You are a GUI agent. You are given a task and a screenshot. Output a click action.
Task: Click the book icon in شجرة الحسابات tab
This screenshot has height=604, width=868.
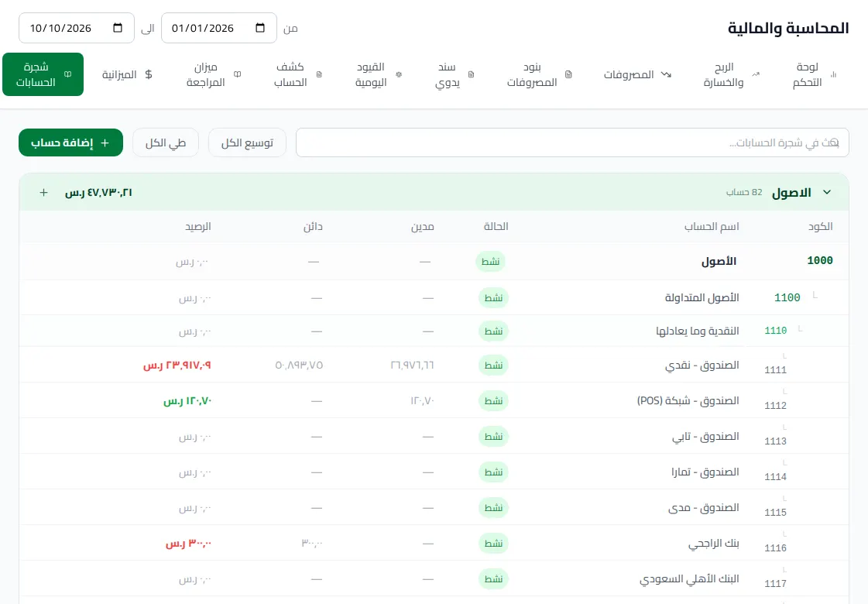pos(67,74)
